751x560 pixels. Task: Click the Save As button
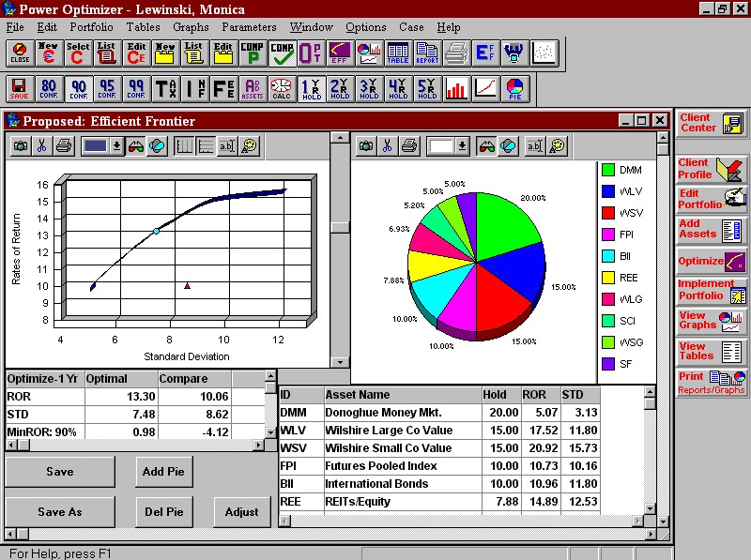(x=59, y=512)
